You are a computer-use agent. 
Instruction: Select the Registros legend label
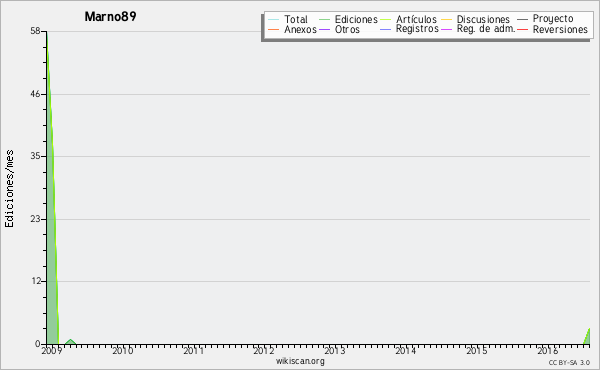click(417, 29)
